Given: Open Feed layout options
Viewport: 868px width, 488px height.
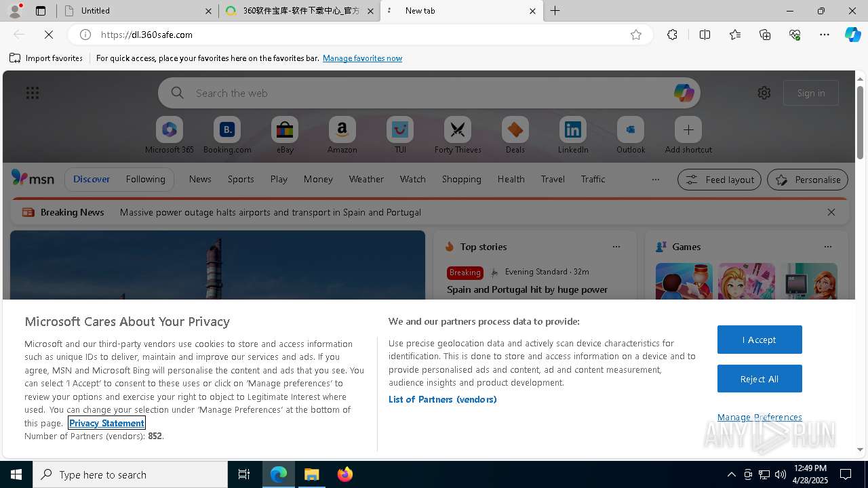Looking at the screenshot, I should tap(719, 180).
